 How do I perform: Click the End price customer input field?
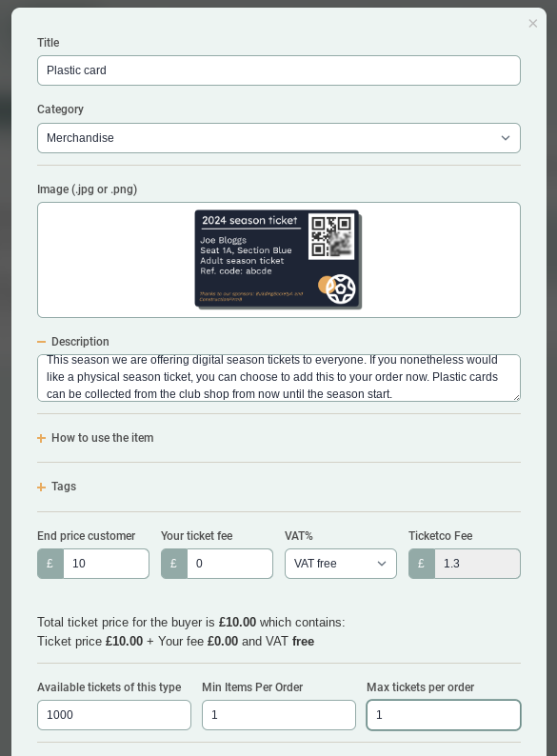(106, 564)
